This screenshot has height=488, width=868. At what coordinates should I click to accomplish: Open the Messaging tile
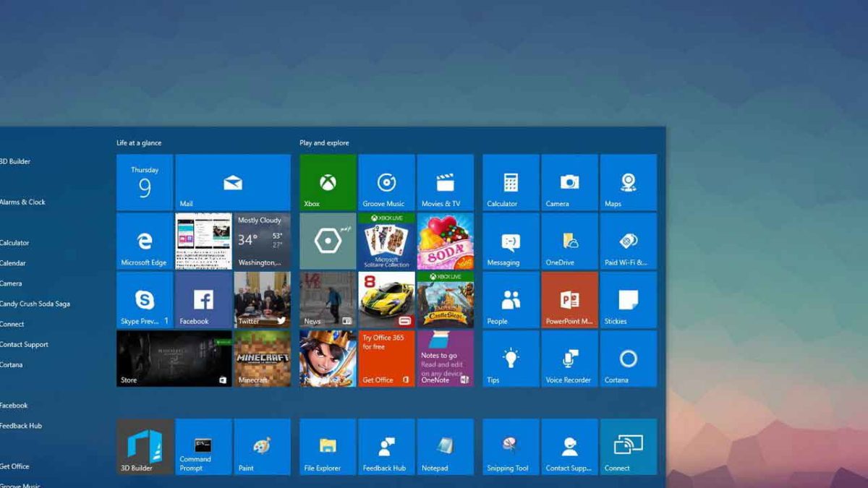511,241
